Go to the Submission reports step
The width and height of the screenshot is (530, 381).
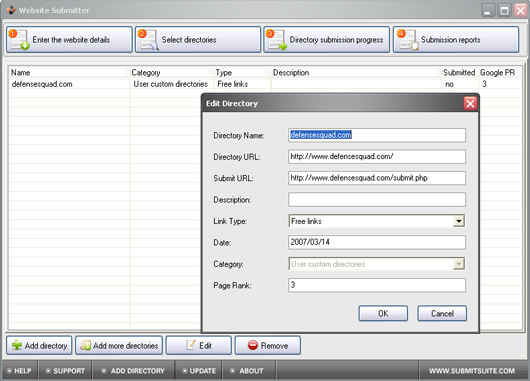[x=456, y=40]
